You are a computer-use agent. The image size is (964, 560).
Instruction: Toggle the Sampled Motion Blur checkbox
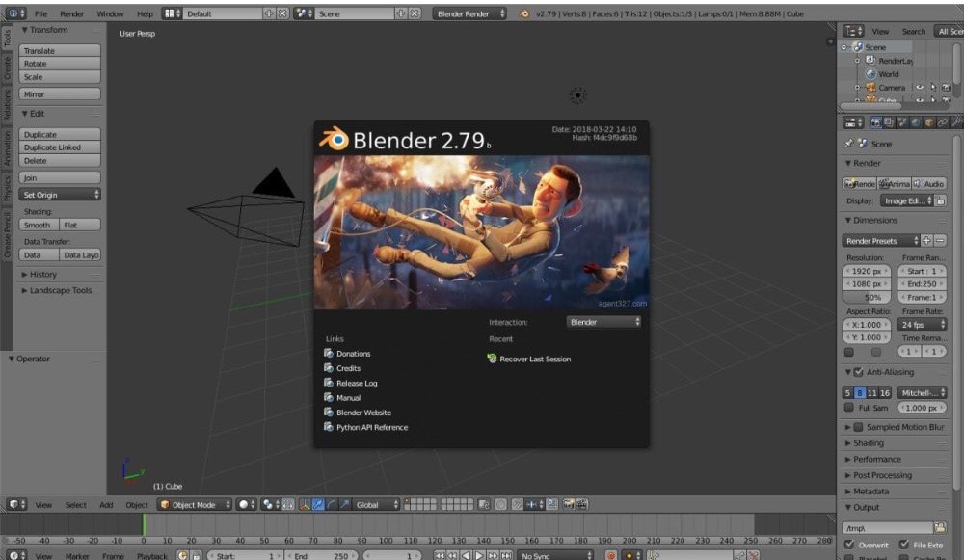858,427
